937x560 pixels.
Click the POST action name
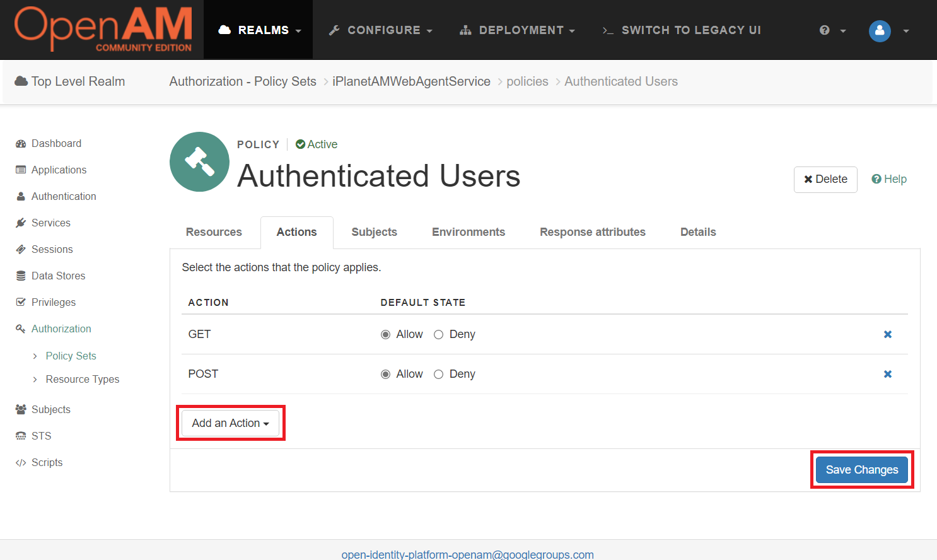coord(203,374)
